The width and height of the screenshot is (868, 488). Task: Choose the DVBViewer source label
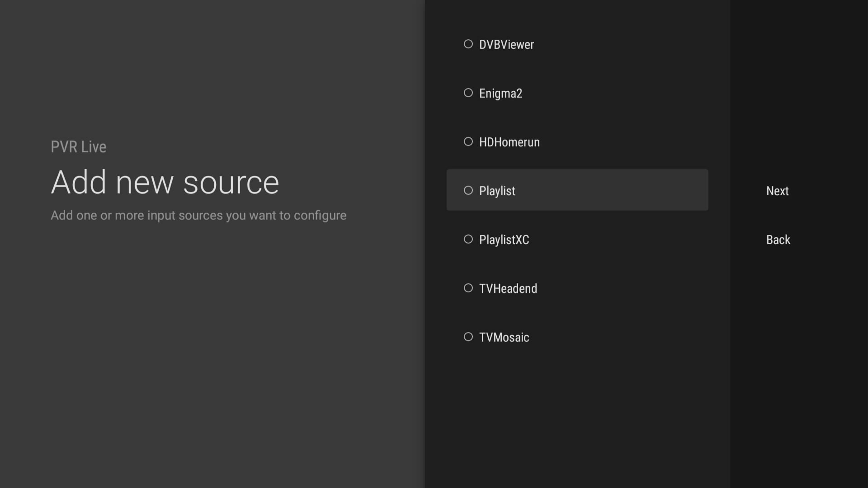[506, 44]
